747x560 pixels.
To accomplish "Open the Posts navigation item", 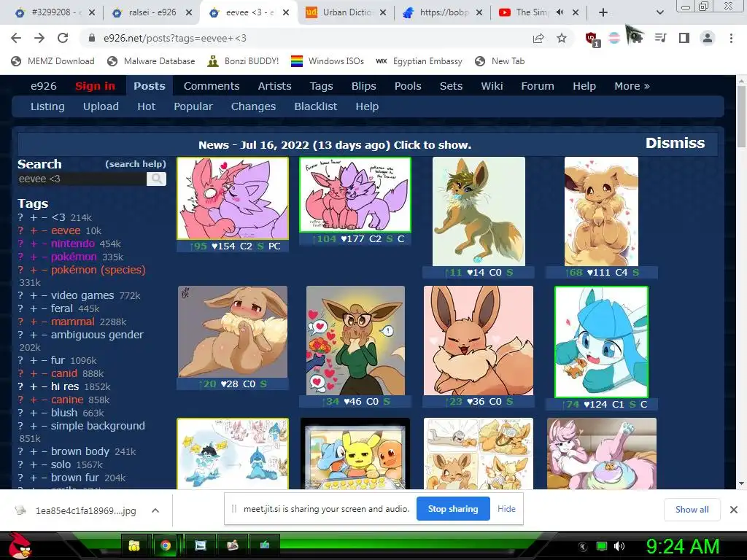I will (x=149, y=86).
